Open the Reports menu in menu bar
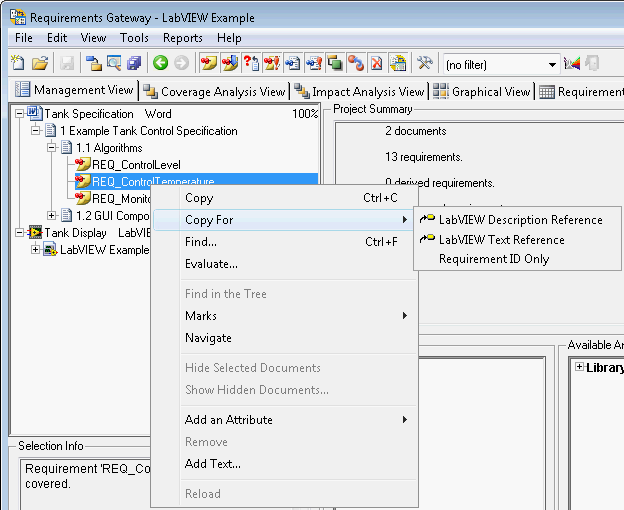This screenshot has height=510, width=624. tap(182, 38)
